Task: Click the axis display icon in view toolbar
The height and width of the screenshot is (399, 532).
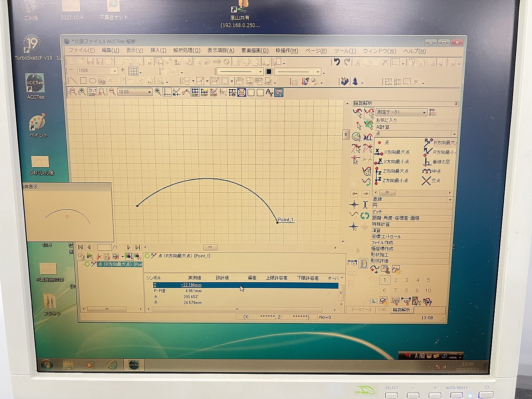Action: (x=167, y=92)
